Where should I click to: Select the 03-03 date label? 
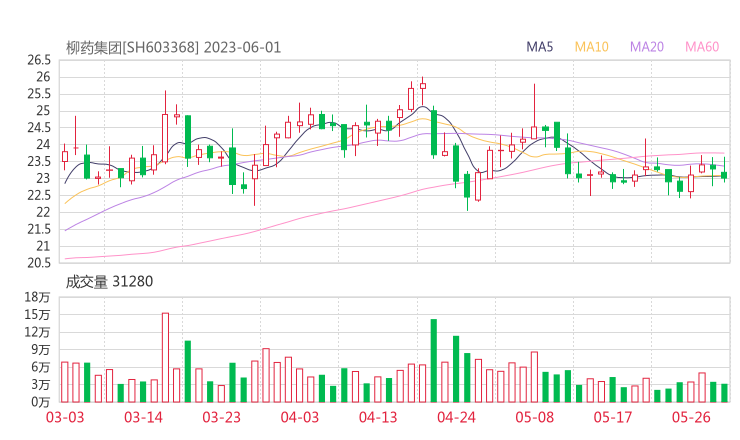click(65, 417)
